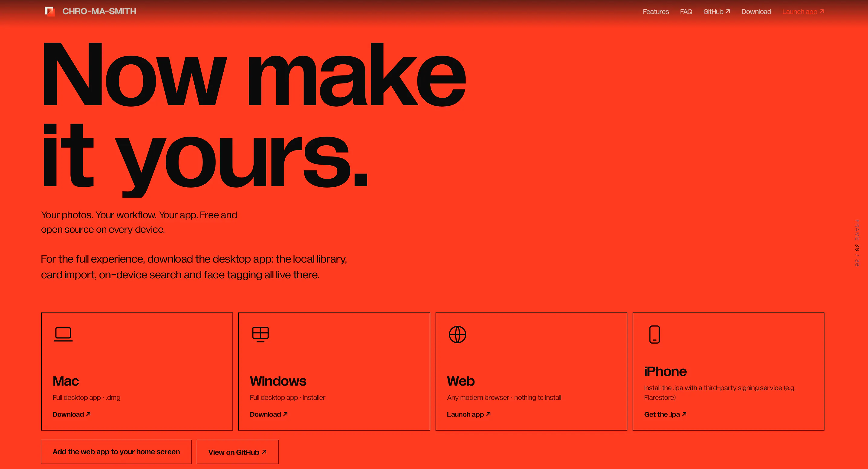This screenshot has width=868, height=469.
Task: Click Add the web app to your home screen
Action: pyautogui.click(x=116, y=452)
